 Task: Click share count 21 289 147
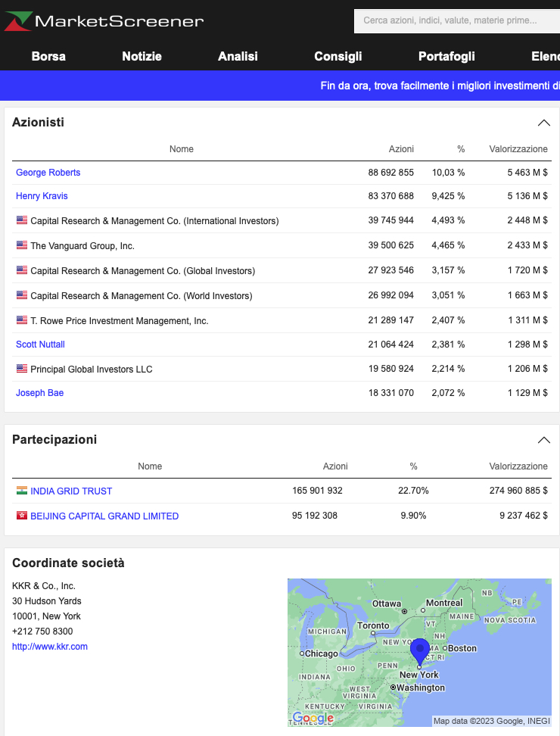(390, 320)
